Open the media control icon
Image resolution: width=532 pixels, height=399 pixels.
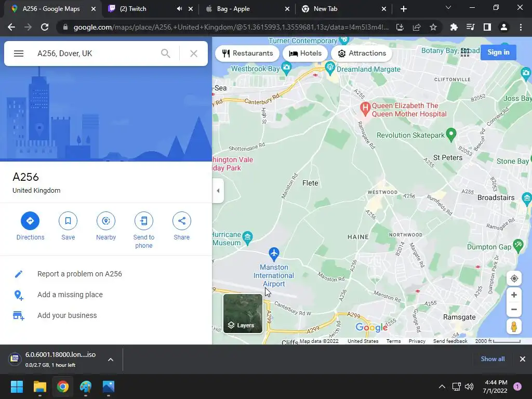(x=470, y=27)
